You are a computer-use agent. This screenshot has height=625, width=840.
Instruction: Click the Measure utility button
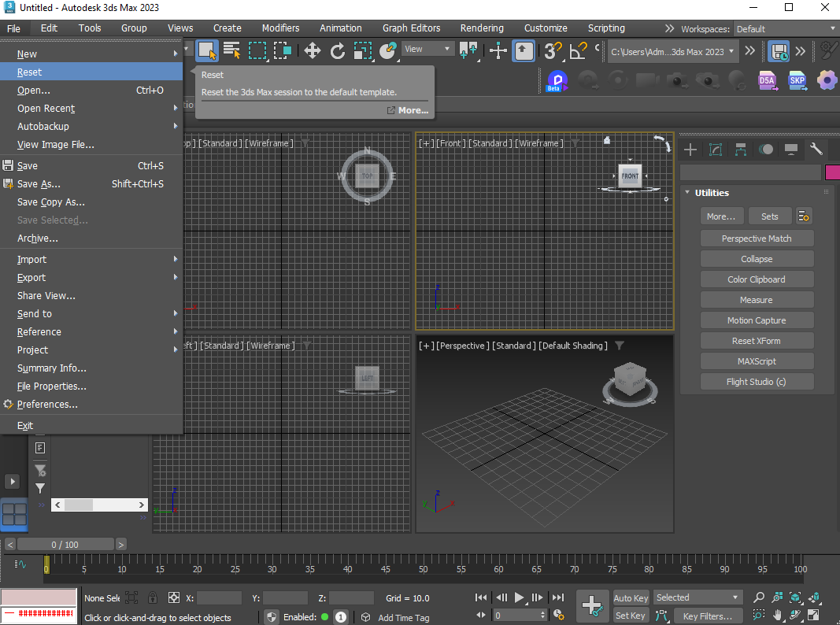pos(757,300)
